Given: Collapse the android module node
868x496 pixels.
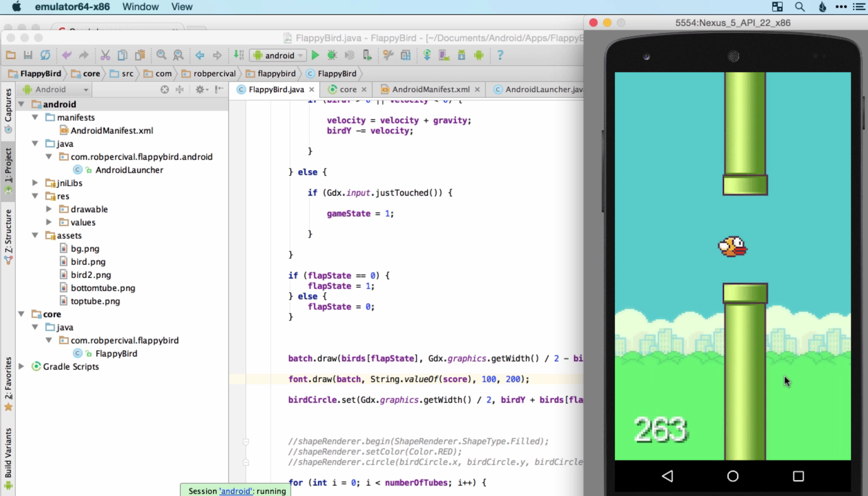Looking at the screenshot, I should (x=22, y=104).
